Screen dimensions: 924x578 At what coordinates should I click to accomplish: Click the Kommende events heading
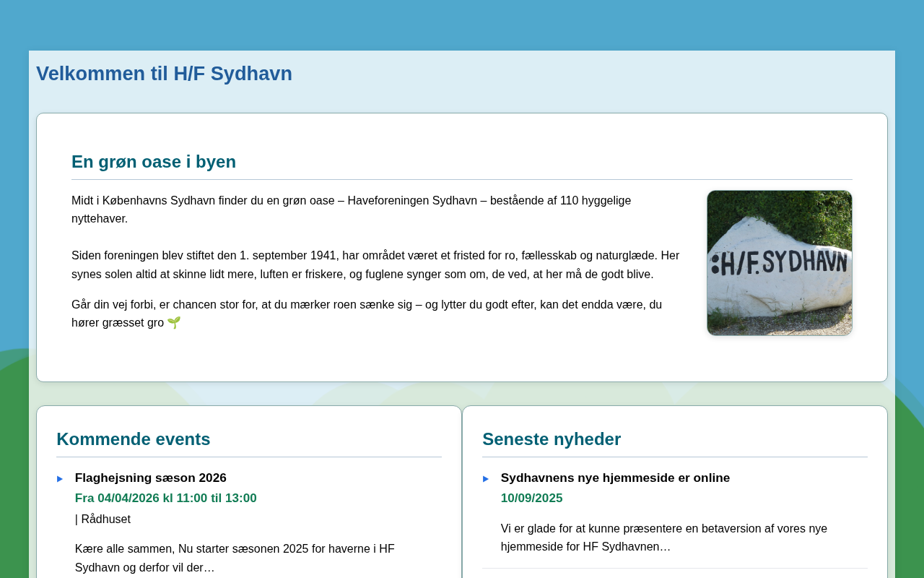[x=134, y=439]
